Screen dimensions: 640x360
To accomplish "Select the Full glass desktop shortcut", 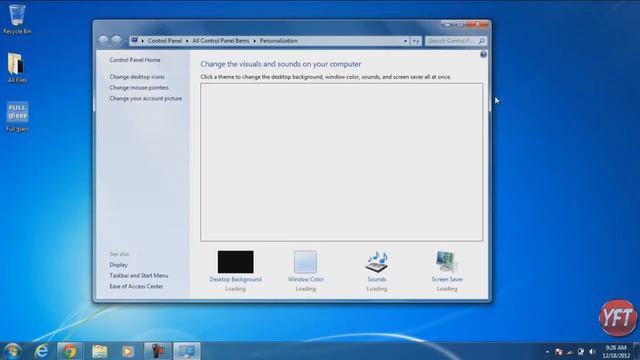I will point(17,116).
